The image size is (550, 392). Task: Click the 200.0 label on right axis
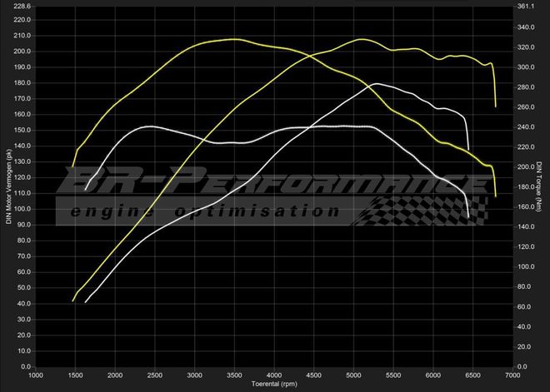pyautogui.click(x=525, y=167)
